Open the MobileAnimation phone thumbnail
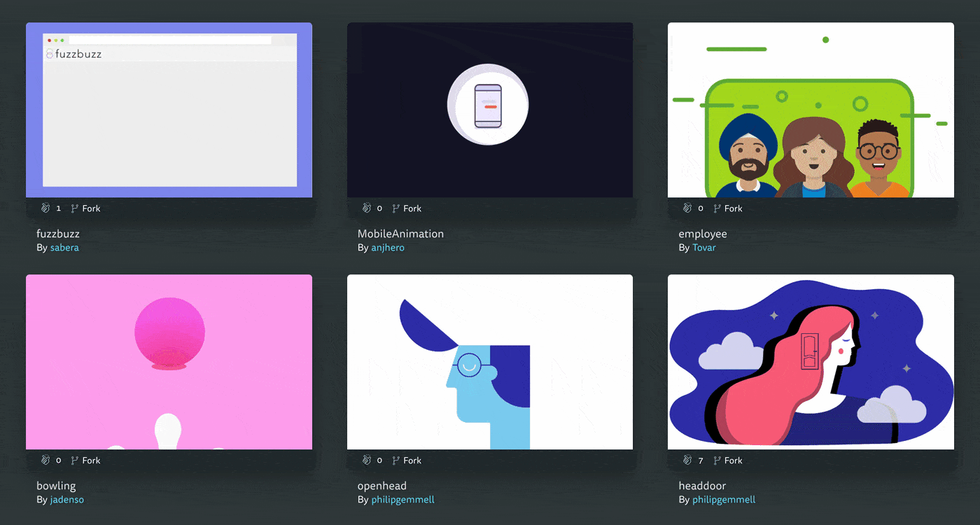Image resolution: width=980 pixels, height=525 pixels. coord(489,110)
